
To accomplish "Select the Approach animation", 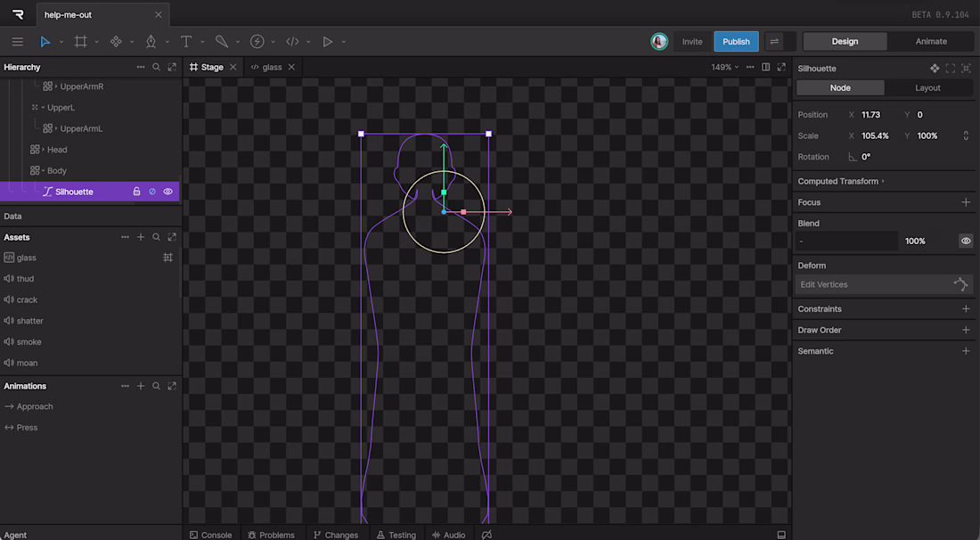I will [x=35, y=406].
